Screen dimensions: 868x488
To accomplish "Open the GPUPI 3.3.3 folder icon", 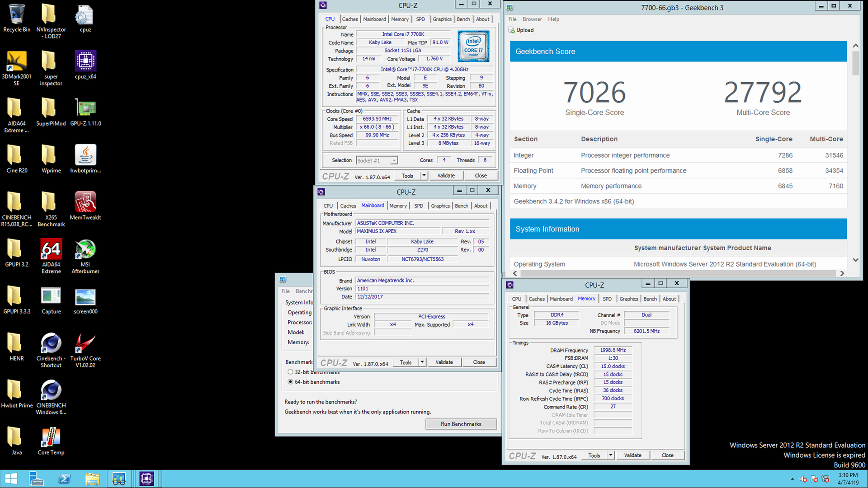I will pyautogui.click(x=17, y=300).
